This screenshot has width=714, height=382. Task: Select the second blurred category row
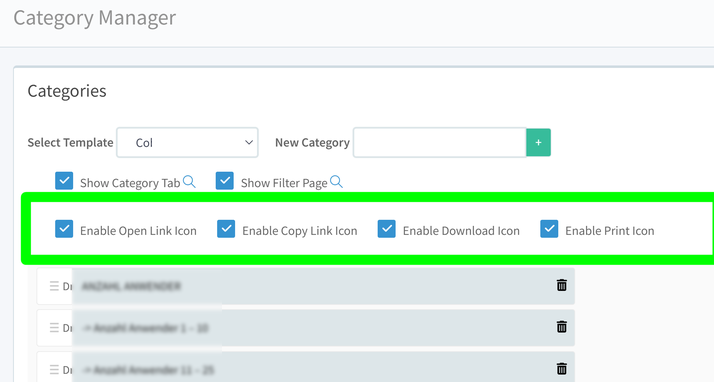306,328
